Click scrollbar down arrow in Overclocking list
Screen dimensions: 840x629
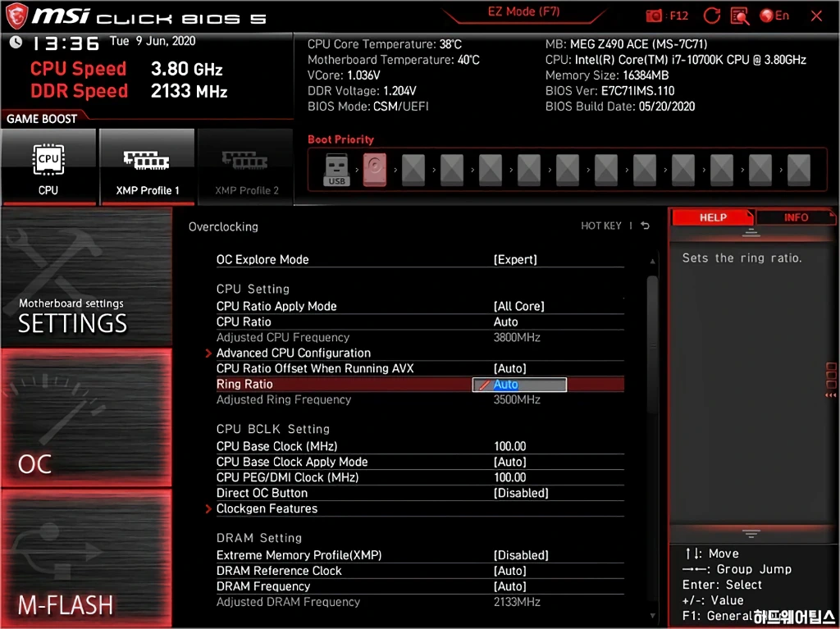pos(652,616)
